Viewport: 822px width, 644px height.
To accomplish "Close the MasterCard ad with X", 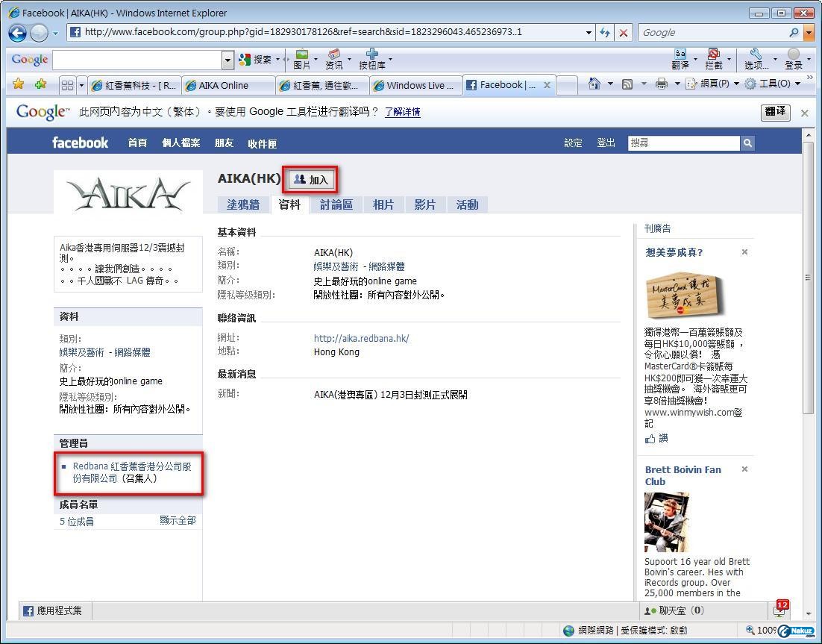I will (744, 252).
